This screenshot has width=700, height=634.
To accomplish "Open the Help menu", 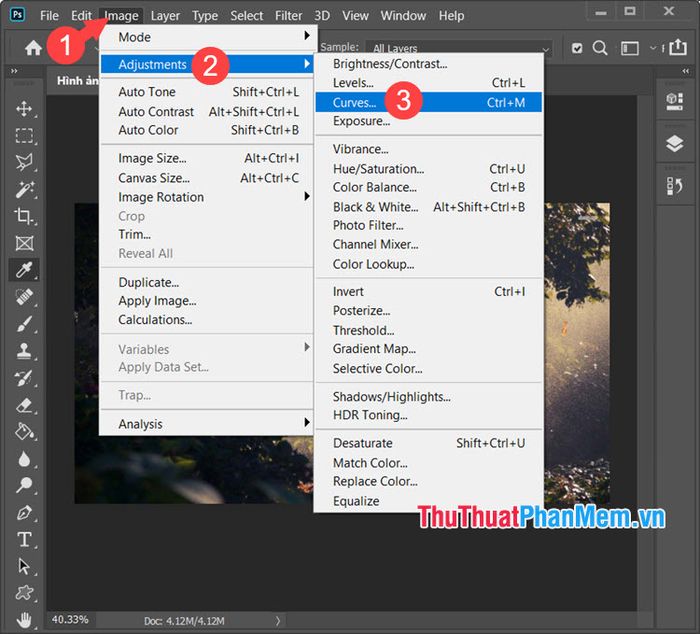I will pos(451,16).
